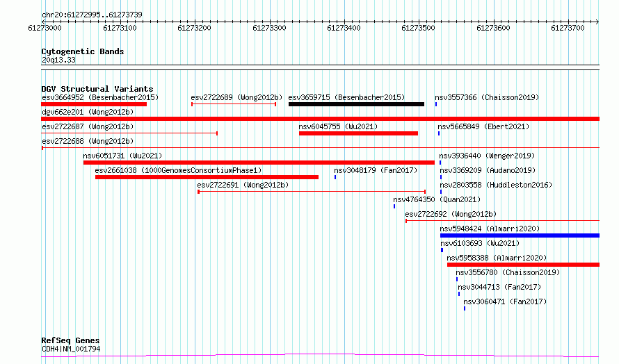Open nsv3936440 (Wenger2019) variant label
Viewport: 619px width, 364px height.
487,156
